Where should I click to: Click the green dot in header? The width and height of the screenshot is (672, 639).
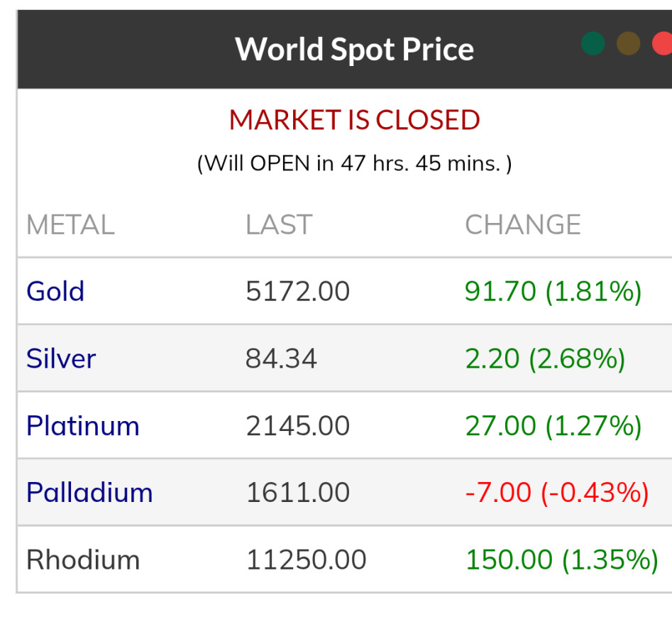pos(593,43)
